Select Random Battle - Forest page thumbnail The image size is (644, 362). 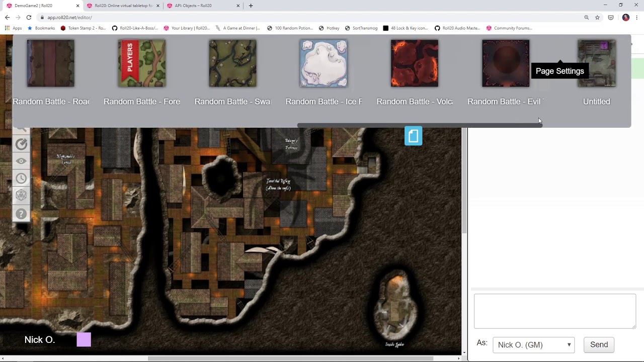142,63
